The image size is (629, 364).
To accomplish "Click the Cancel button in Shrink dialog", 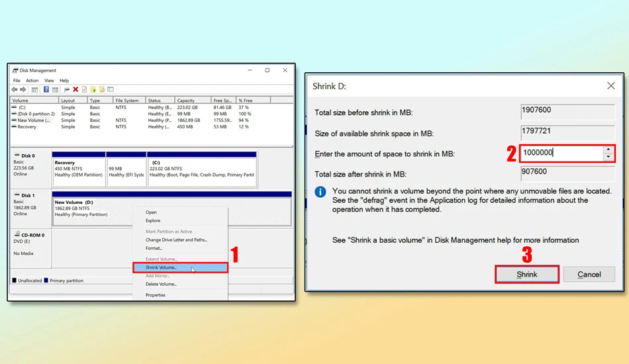I will point(589,275).
